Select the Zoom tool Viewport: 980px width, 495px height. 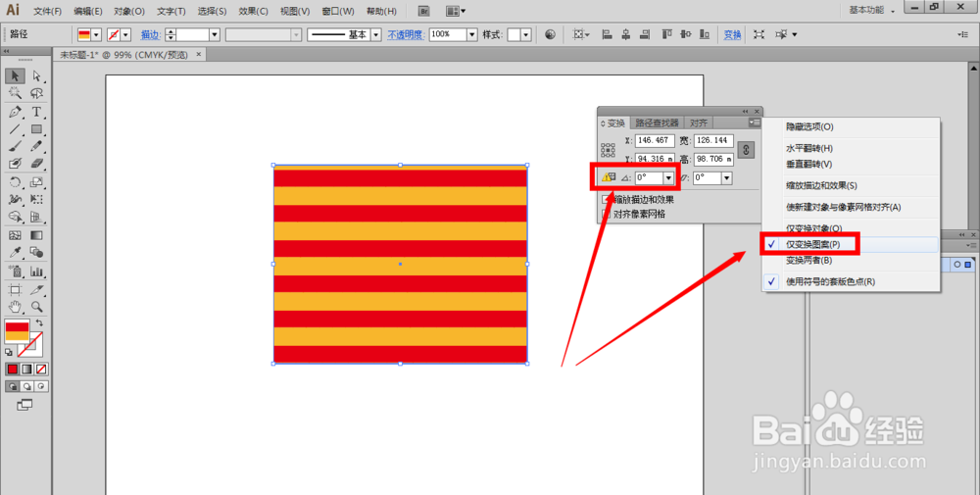tap(36, 307)
